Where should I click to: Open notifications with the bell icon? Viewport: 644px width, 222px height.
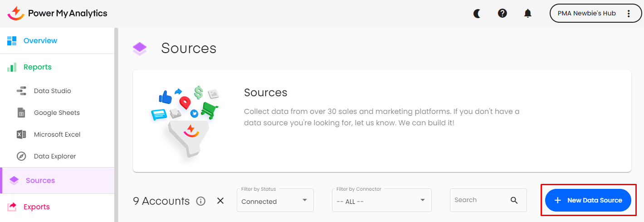point(527,14)
